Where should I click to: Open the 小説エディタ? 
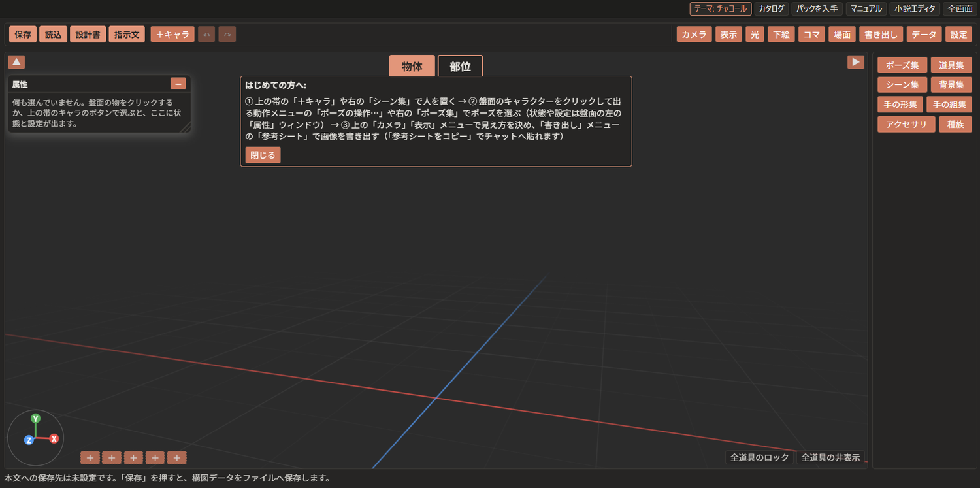915,8
